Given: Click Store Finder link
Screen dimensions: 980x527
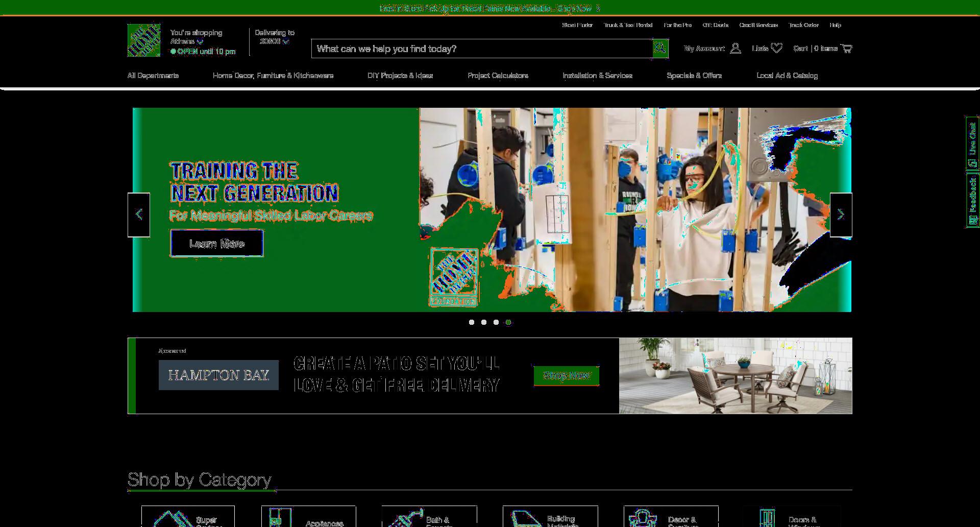Looking at the screenshot, I should 577,25.
